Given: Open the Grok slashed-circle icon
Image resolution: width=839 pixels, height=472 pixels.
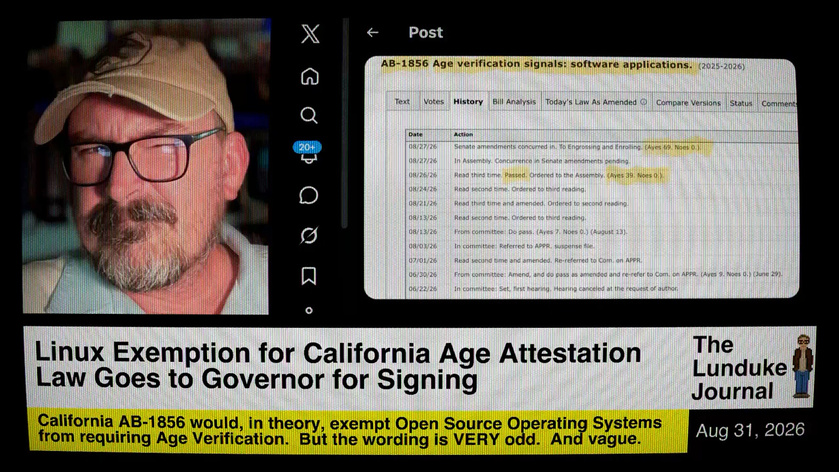Looking at the screenshot, I should tap(309, 235).
